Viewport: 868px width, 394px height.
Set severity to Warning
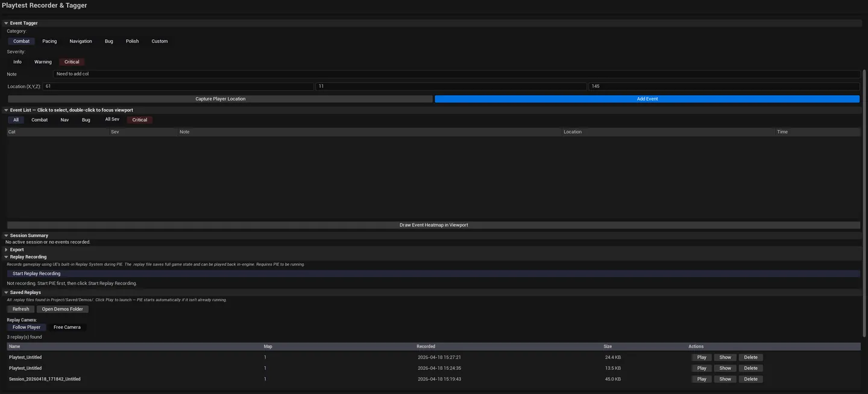tap(43, 61)
